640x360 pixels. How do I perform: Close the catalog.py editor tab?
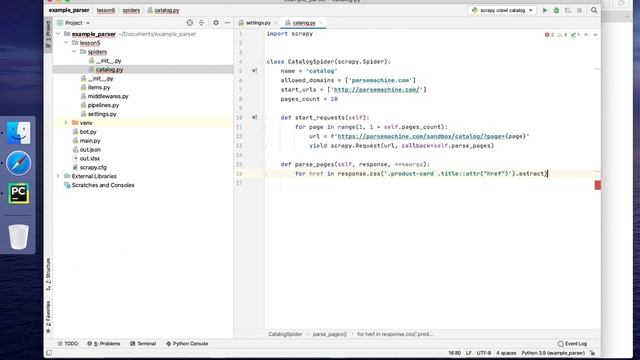[x=321, y=23]
